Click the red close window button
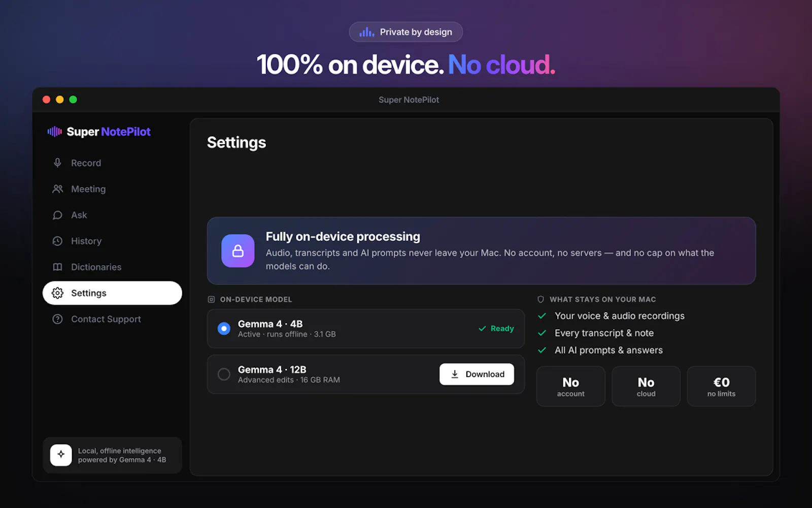The width and height of the screenshot is (812, 508). click(x=46, y=100)
